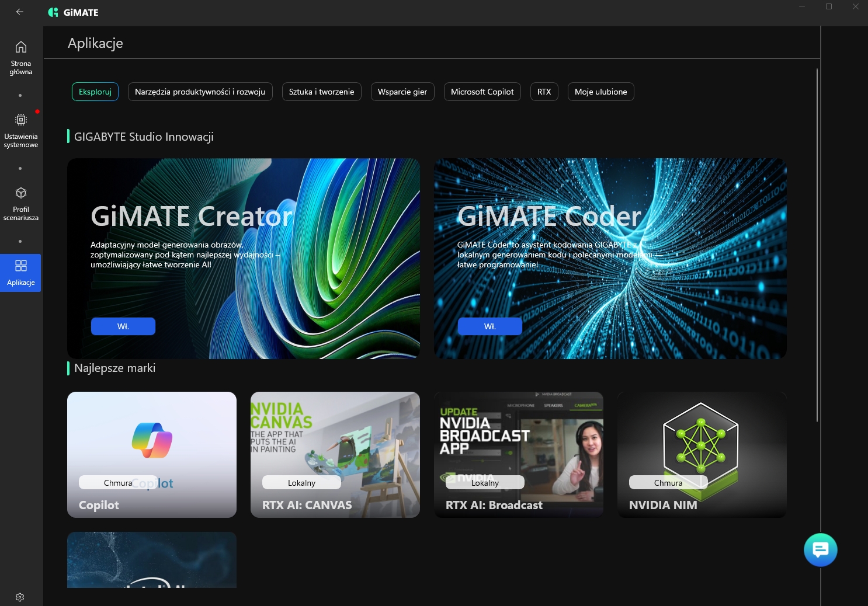Open the RTX category tab
This screenshot has width=868, height=606.
point(544,92)
